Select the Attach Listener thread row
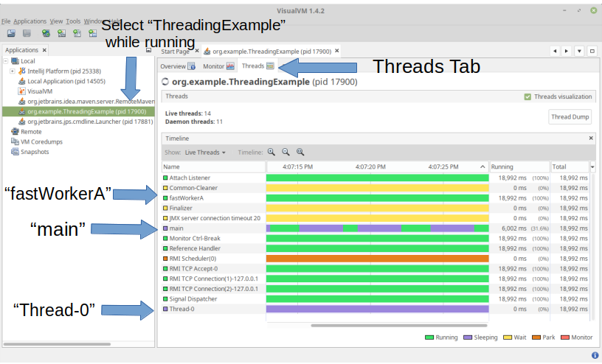Screen dimensions: 602x364 pos(376,178)
